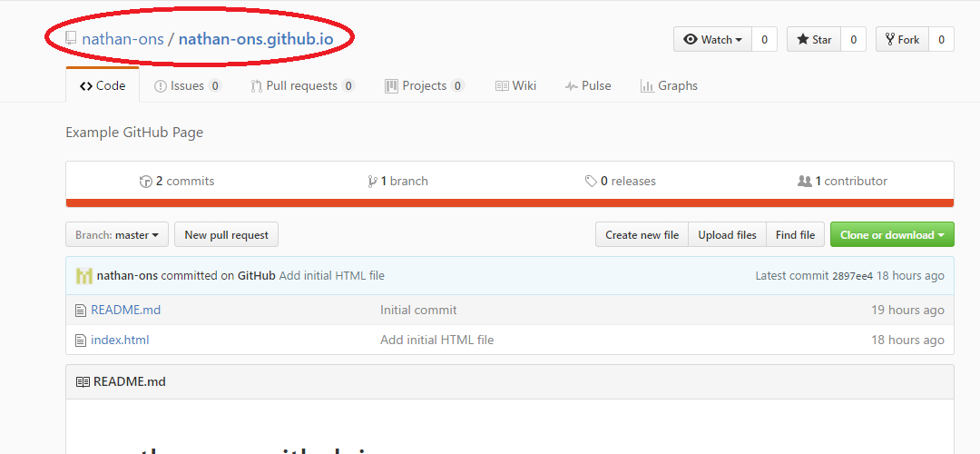Image resolution: width=980 pixels, height=454 pixels.
Task: Show the 1 contributor list
Action: tap(842, 182)
